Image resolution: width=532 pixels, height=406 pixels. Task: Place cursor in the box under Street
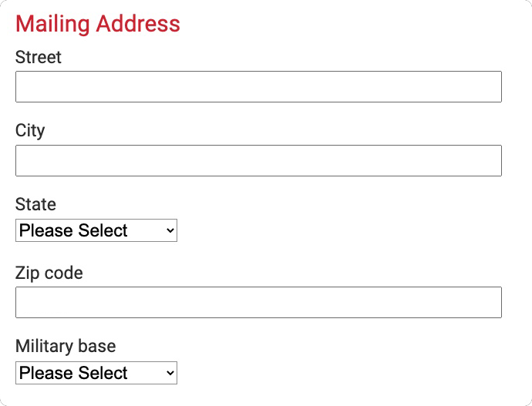(258, 87)
